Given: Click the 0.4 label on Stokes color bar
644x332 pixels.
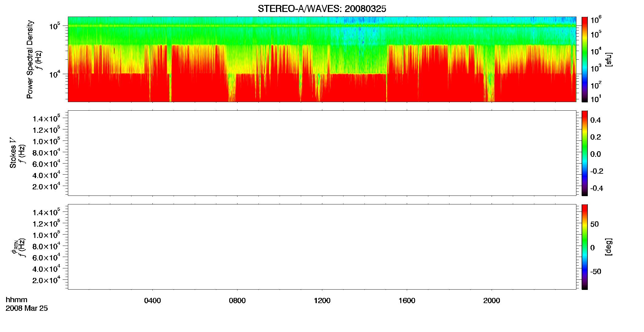Looking at the screenshot, I should point(595,120).
